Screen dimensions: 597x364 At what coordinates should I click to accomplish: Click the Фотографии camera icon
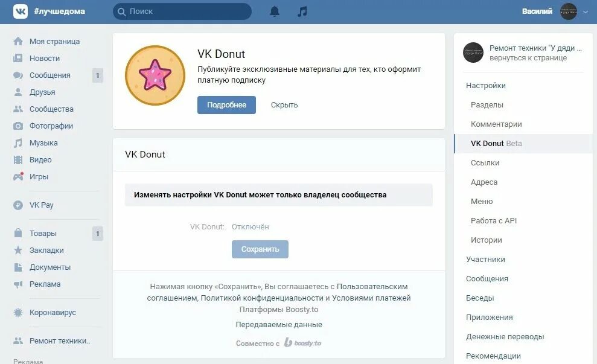pyautogui.click(x=18, y=126)
